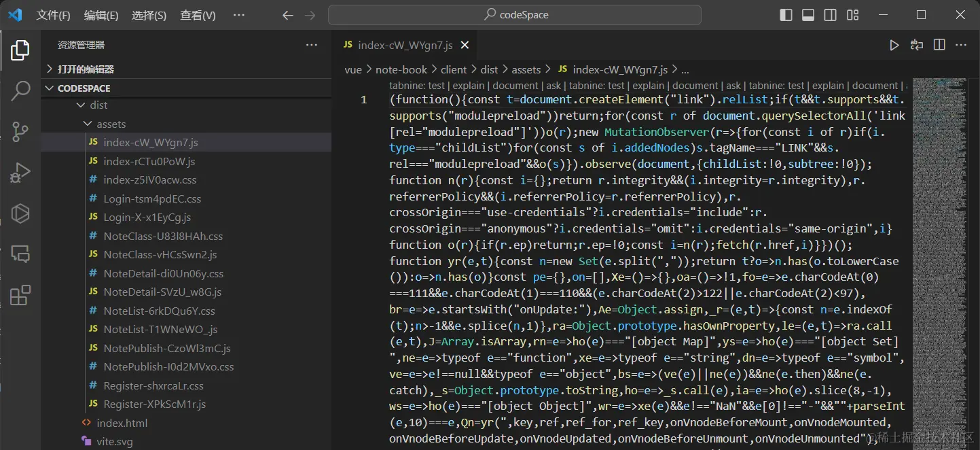The width and height of the screenshot is (980, 450).
Task: Open editor more actions ellipsis
Action: pos(961,45)
